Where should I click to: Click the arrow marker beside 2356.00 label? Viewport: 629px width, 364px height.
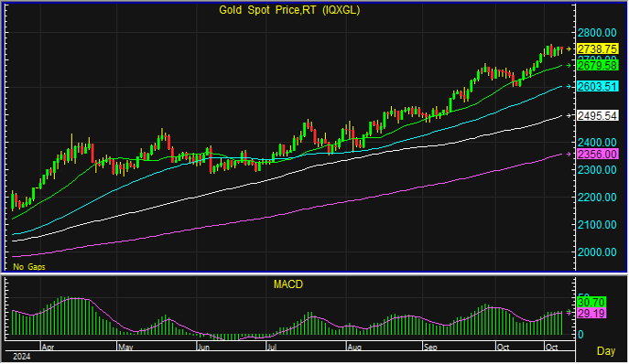click(569, 154)
